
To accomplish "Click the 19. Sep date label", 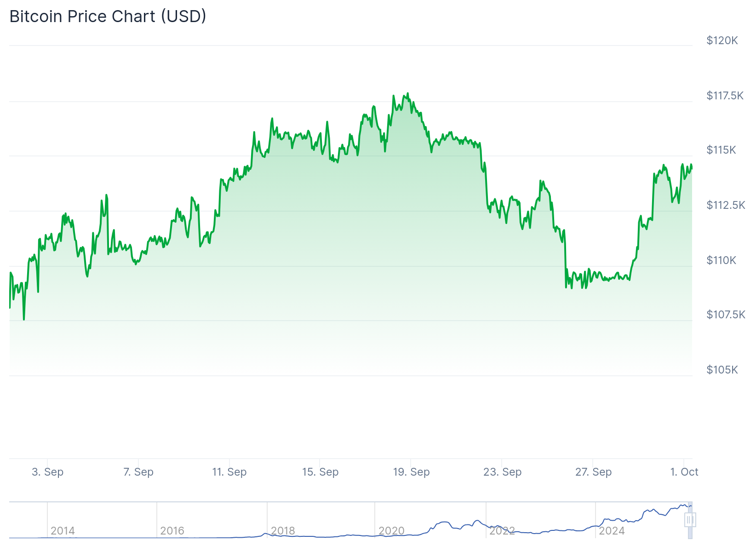I will click(x=411, y=472).
